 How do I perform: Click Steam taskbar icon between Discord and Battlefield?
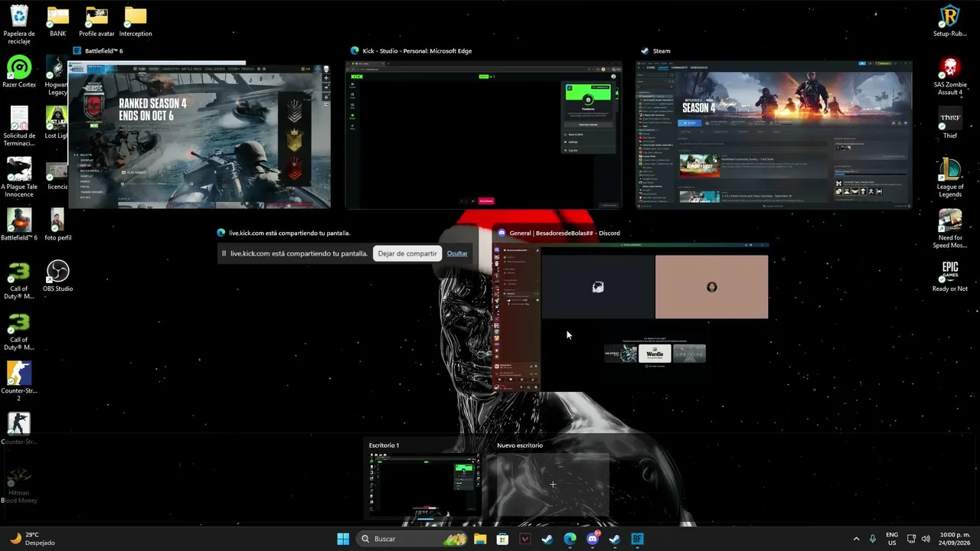pyautogui.click(x=615, y=539)
